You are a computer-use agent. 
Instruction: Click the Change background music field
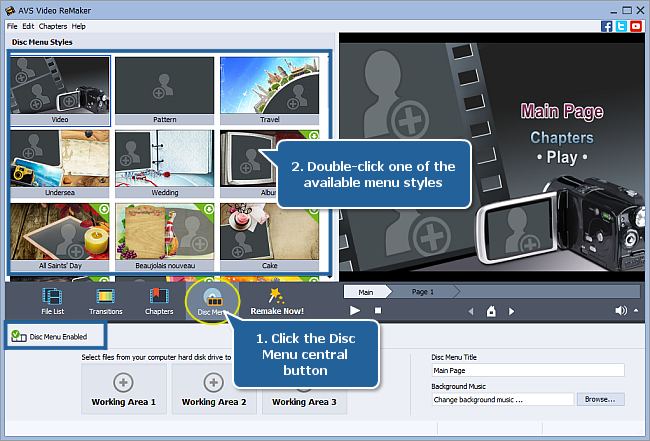point(503,400)
